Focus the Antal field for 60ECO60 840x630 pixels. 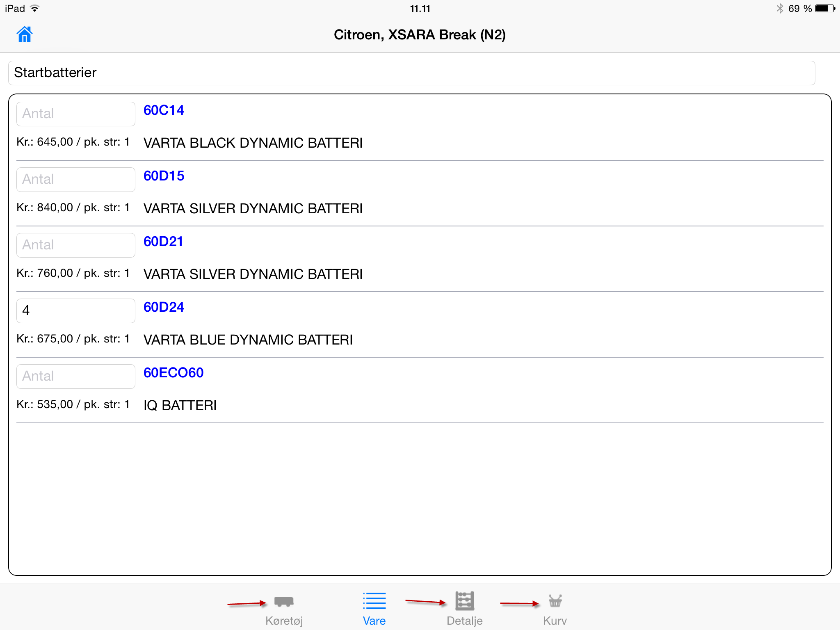[76, 376]
